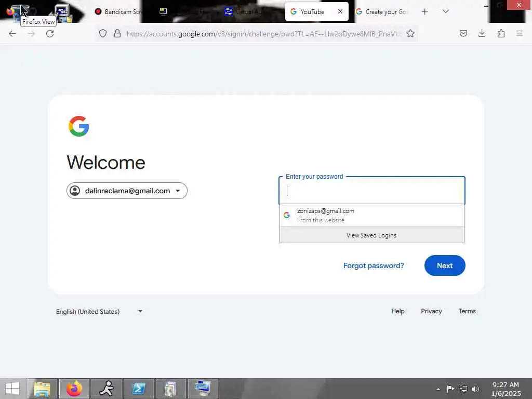
Task: Click the Firefox taskbar icon
Action: [74, 389]
